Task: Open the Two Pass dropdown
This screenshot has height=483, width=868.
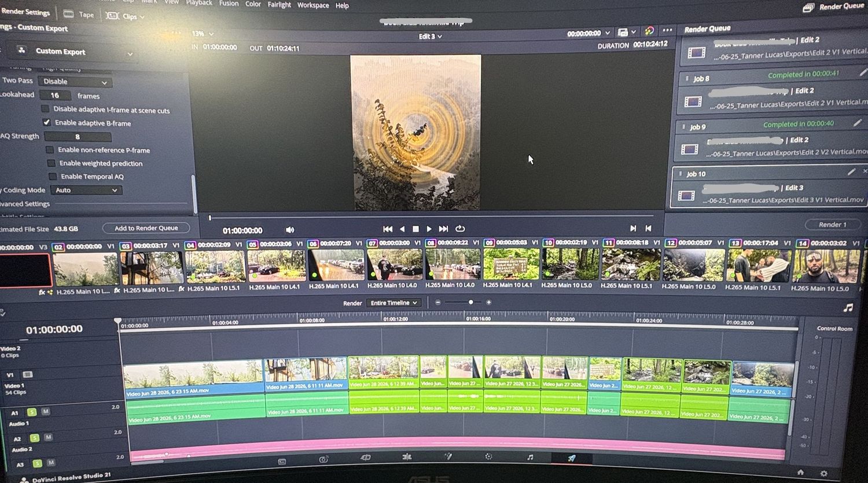Action: click(74, 82)
